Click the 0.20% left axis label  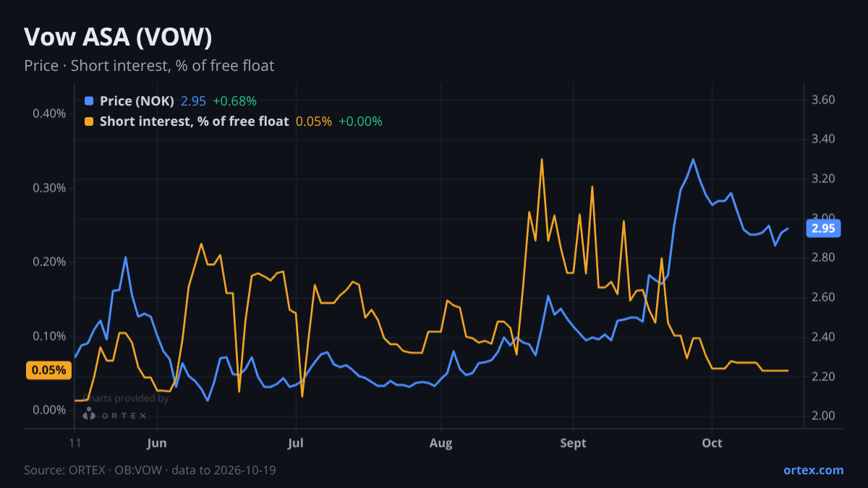point(50,262)
